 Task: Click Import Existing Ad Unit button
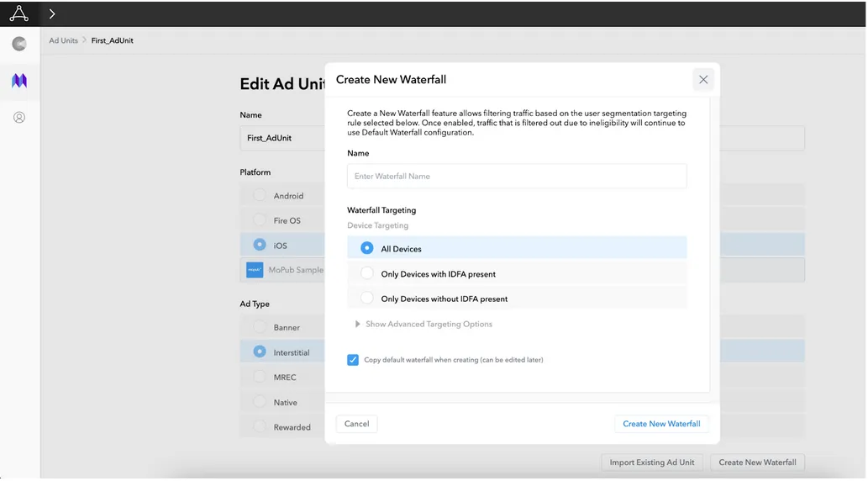(x=651, y=462)
